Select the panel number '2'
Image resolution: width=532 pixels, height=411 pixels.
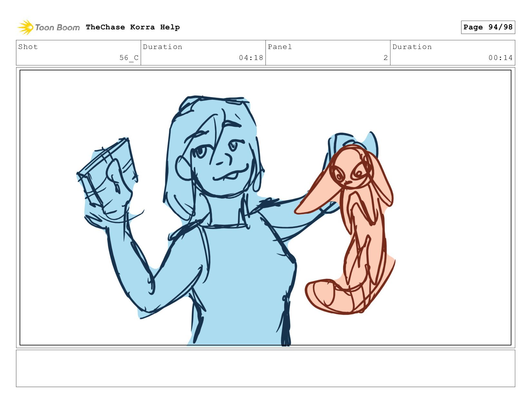coord(386,58)
